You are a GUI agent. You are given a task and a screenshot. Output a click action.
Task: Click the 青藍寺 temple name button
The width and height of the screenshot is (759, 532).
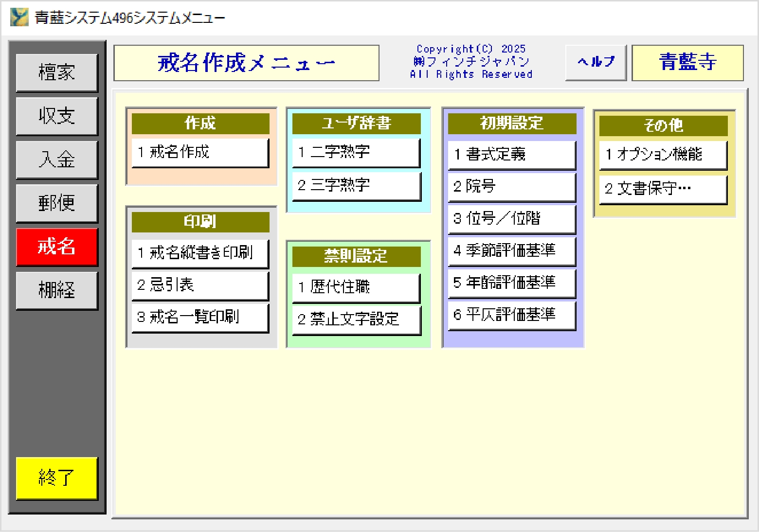click(x=687, y=62)
